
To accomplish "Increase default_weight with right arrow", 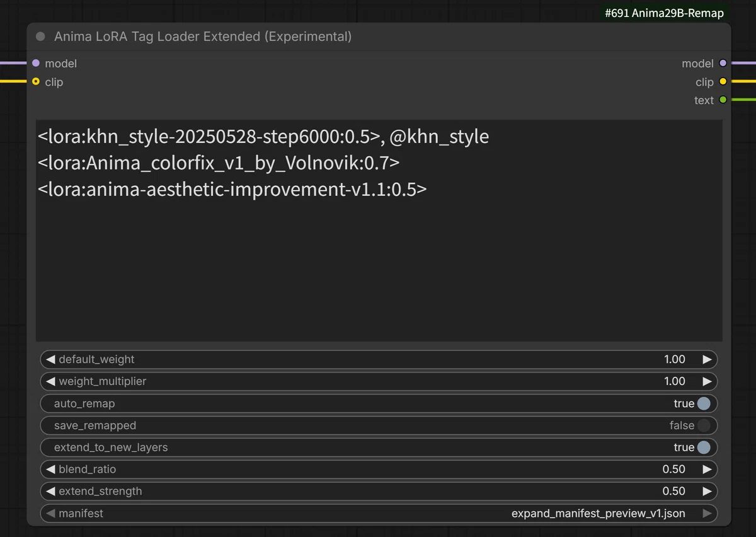I will [x=707, y=359].
